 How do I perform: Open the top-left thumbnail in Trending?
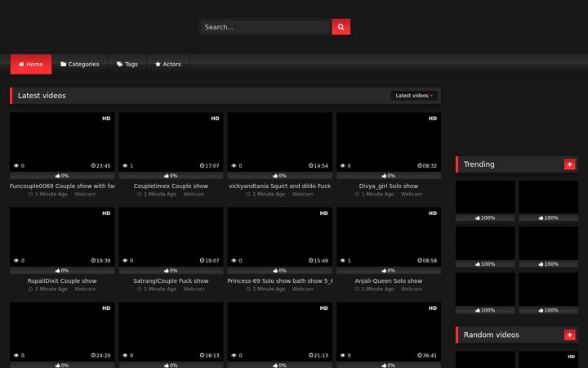(x=485, y=198)
